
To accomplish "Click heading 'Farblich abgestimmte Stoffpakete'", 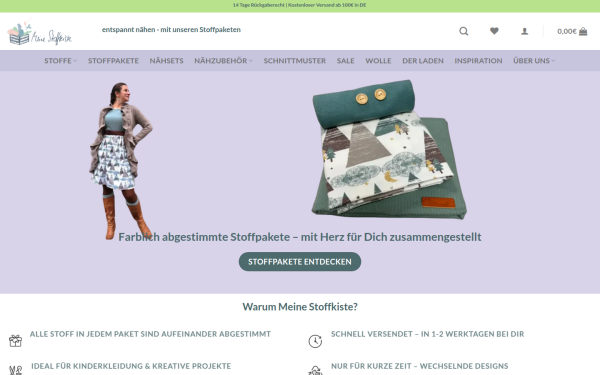I will pyautogui.click(x=300, y=237).
